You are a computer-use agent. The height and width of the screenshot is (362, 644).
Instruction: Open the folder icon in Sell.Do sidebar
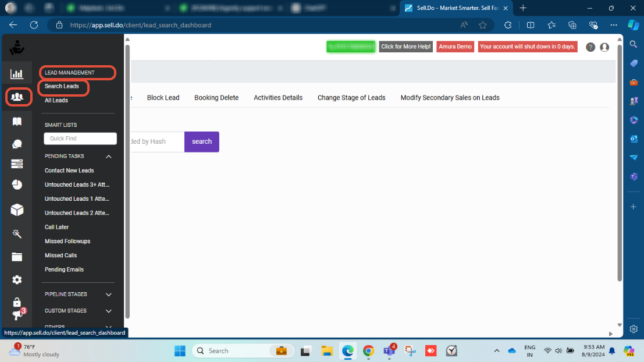click(17, 257)
